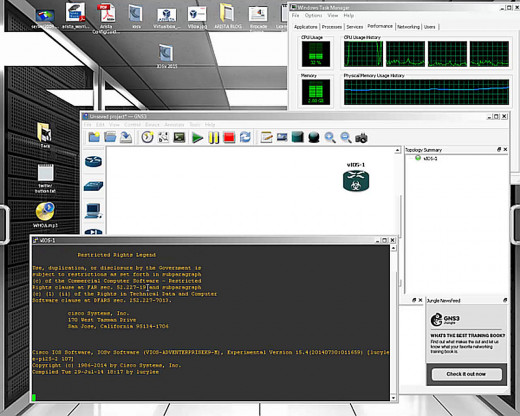Select Task Manager Performance tab
Screen dimensions: 520x416
(380, 26)
